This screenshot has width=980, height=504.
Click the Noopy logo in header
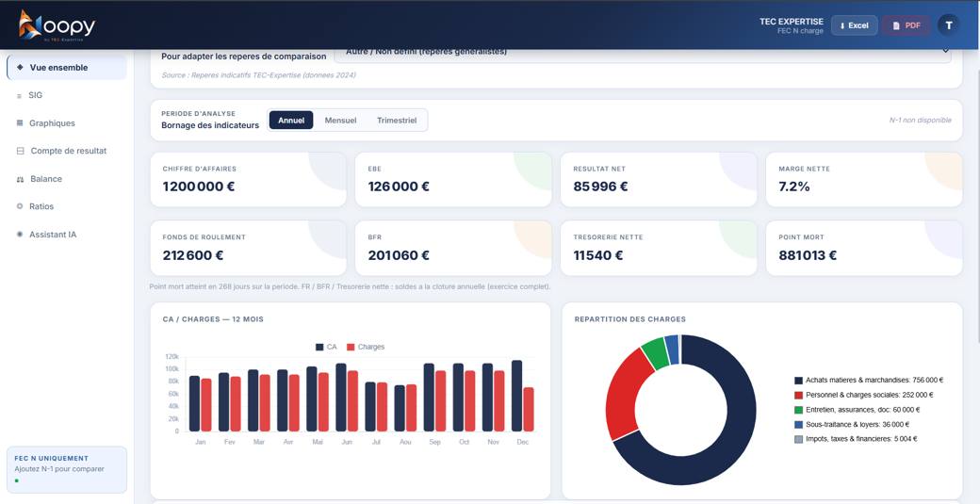tap(57, 25)
